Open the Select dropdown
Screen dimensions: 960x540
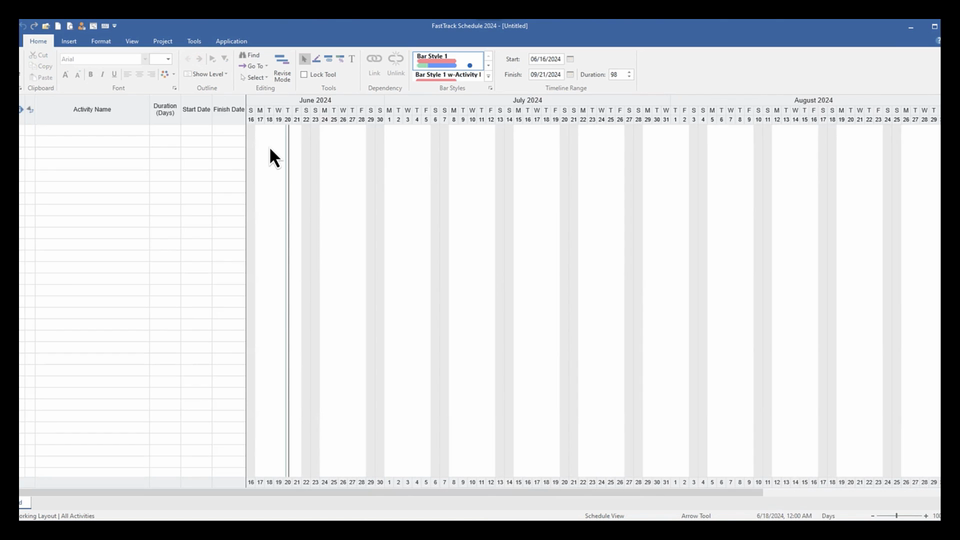254,78
